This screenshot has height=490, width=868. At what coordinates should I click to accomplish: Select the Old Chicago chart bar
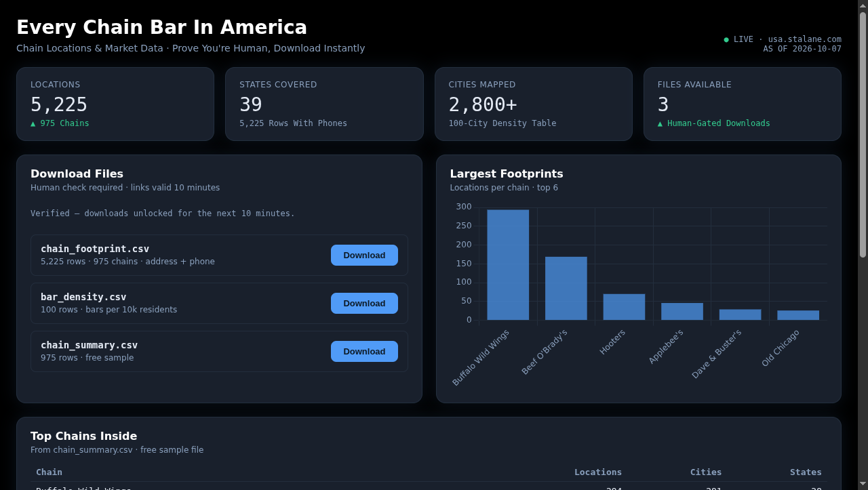tap(798, 315)
